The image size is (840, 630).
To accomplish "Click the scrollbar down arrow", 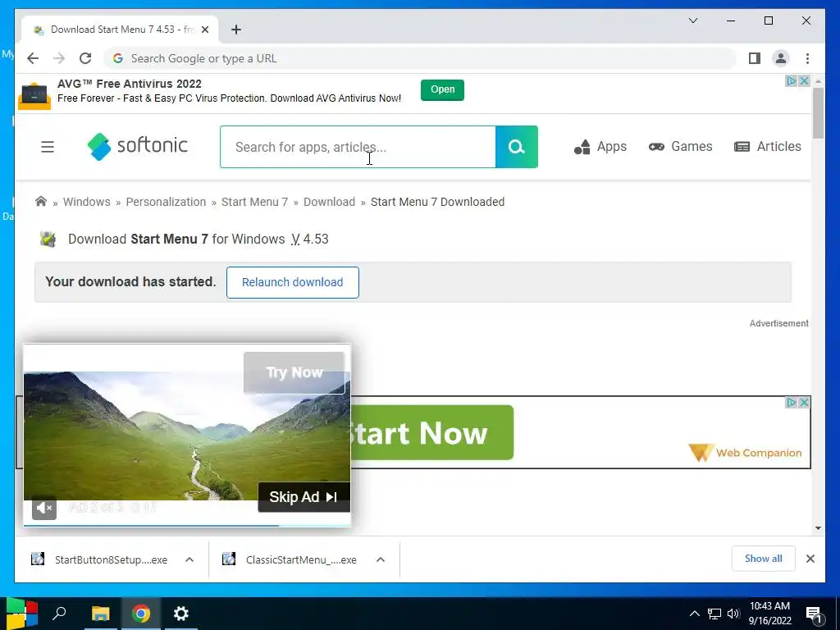I will pos(818,528).
